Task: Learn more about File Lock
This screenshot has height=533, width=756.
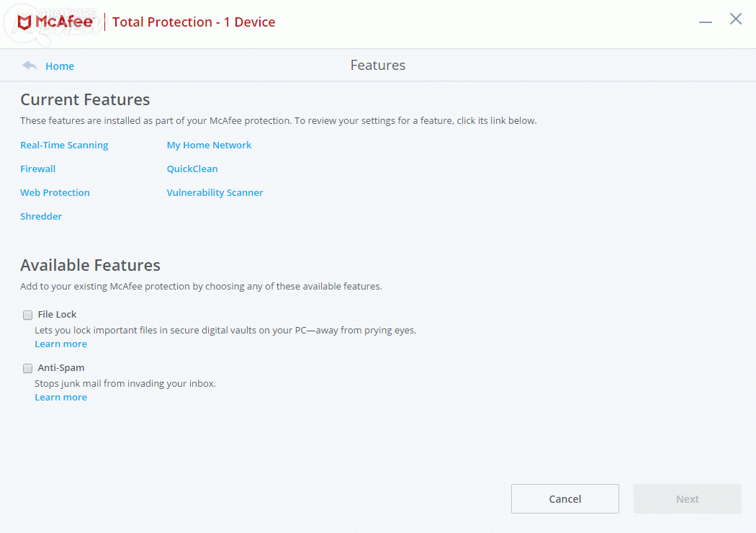Action: (60, 344)
